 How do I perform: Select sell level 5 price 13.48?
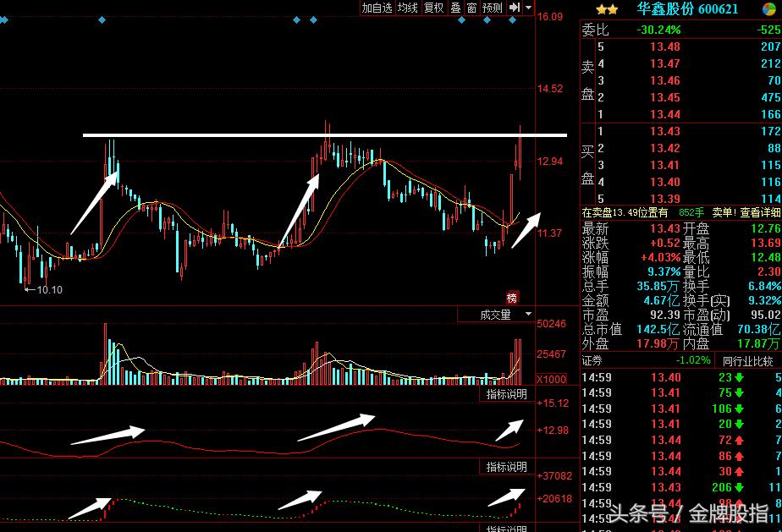[665, 47]
